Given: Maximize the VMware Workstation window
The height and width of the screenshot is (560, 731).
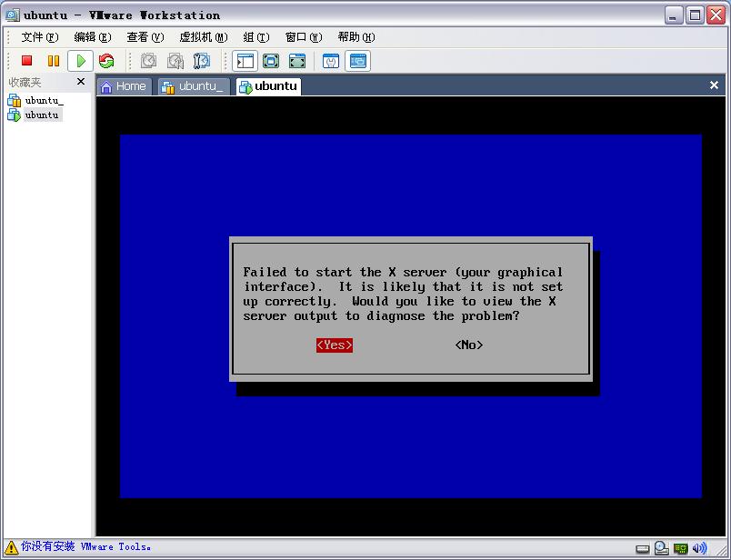Looking at the screenshot, I should click(x=695, y=15).
